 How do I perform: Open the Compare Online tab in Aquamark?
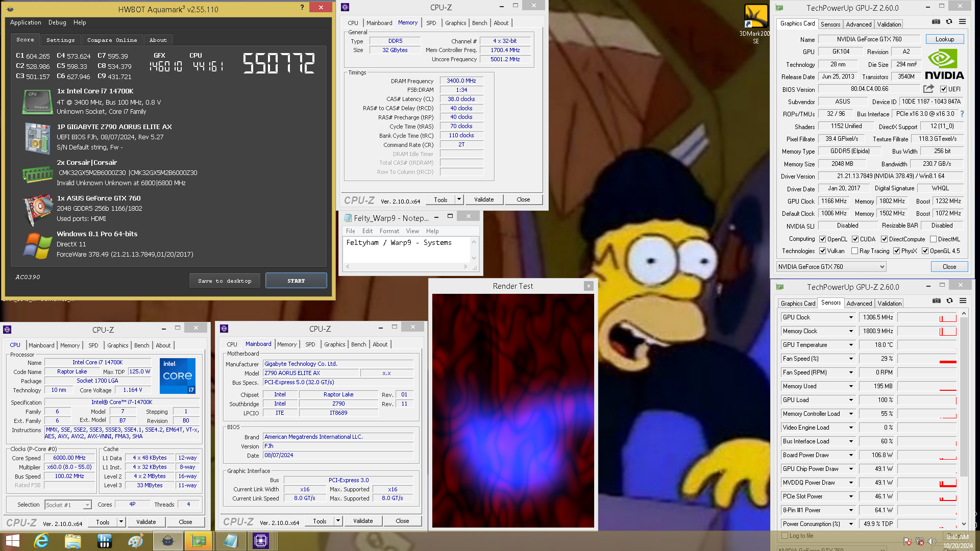point(112,40)
